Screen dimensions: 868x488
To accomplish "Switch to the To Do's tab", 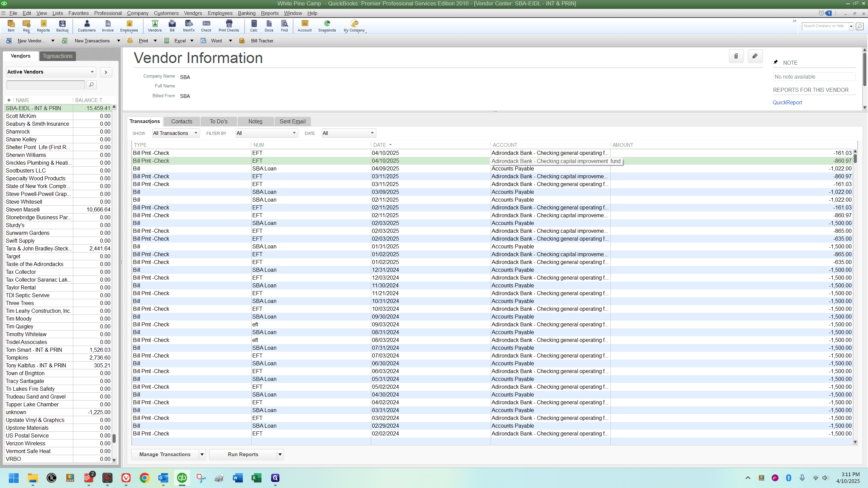I will pyautogui.click(x=219, y=121).
